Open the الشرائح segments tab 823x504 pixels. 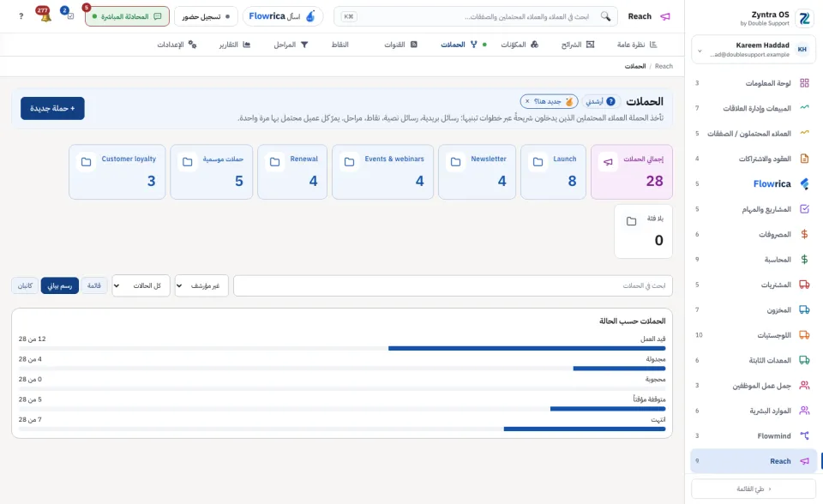(577, 45)
